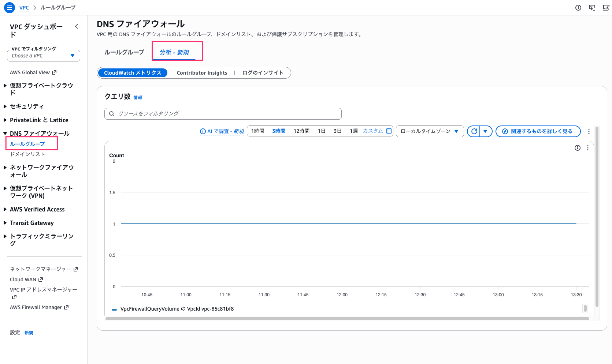
Task: Open ドメインリスト in sidebar
Action: 27,154
